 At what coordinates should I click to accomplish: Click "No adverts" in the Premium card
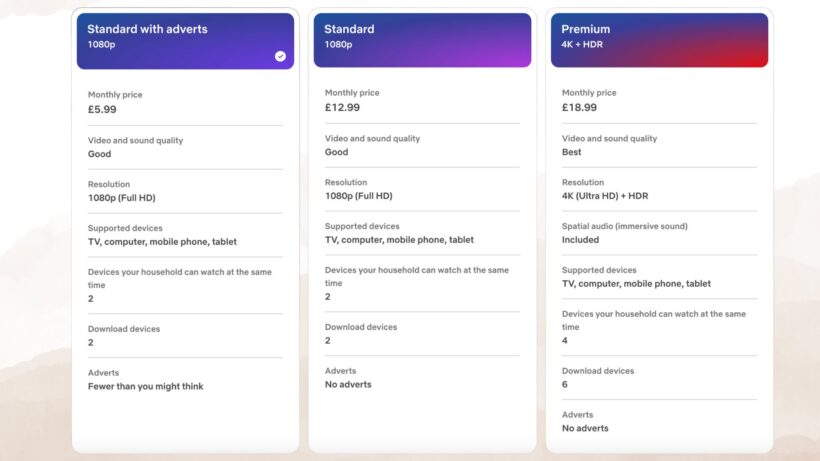(585, 428)
